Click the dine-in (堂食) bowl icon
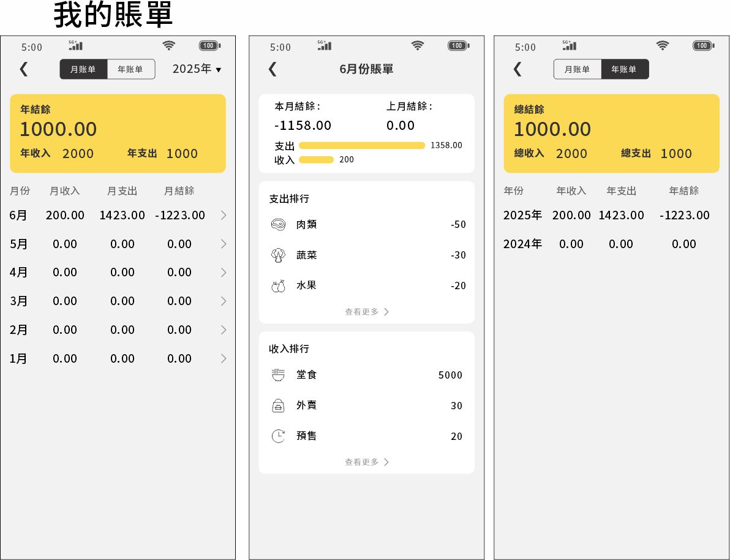Image resolution: width=730 pixels, height=560 pixels. (x=278, y=375)
